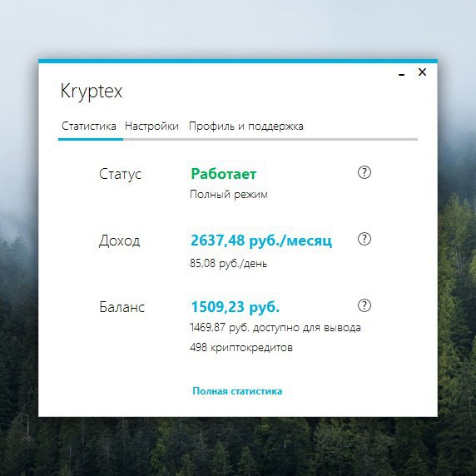Select the Работает status text

coord(223,174)
